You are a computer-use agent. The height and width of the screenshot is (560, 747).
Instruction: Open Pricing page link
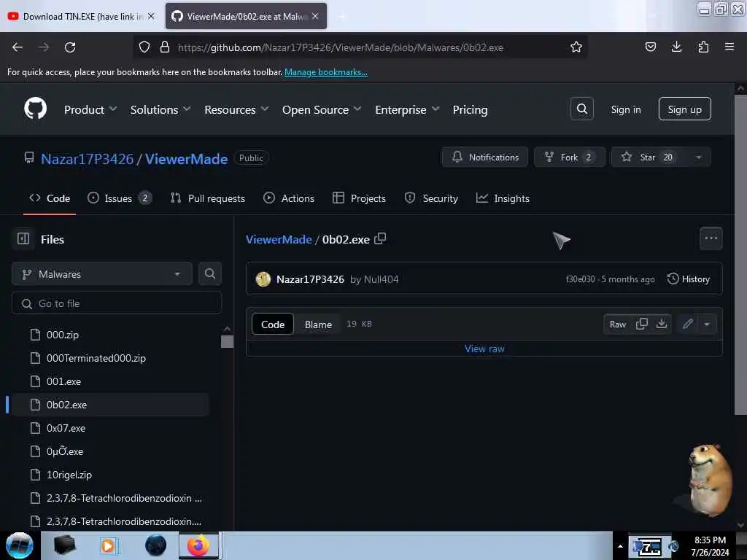(470, 109)
